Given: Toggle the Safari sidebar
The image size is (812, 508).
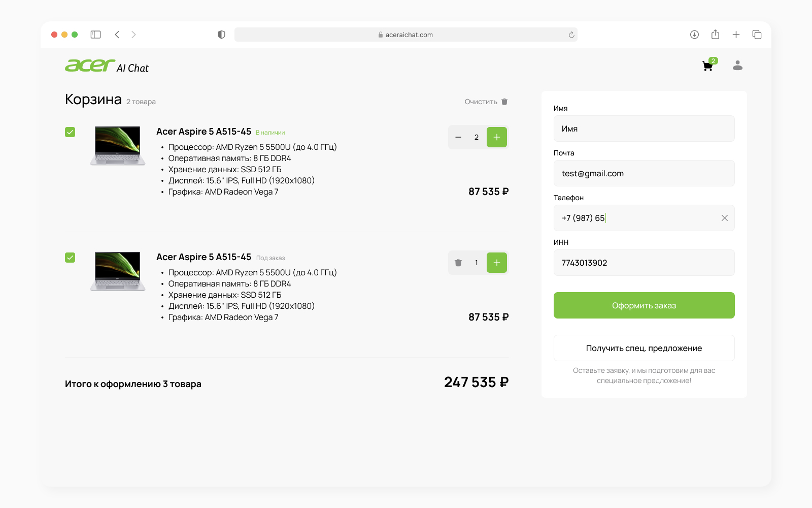Looking at the screenshot, I should pos(95,35).
